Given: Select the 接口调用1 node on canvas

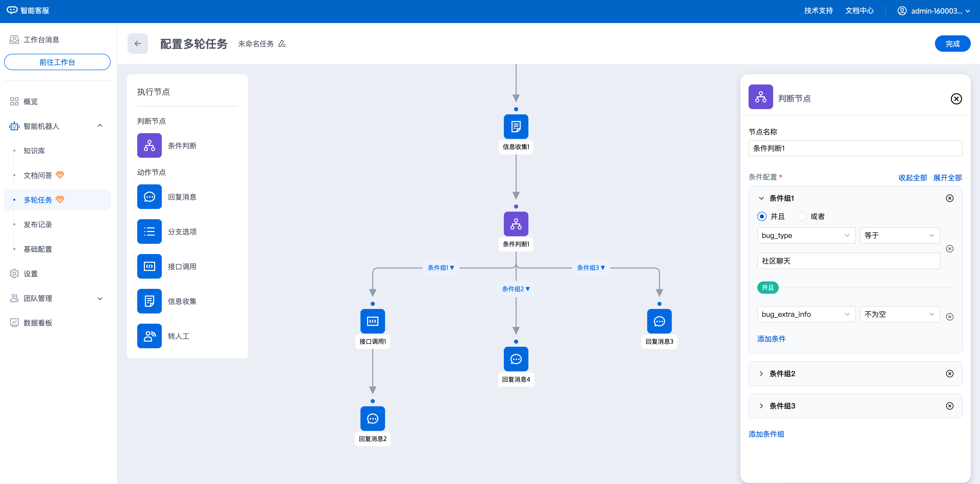Looking at the screenshot, I should pyautogui.click(x=372, y=321).
